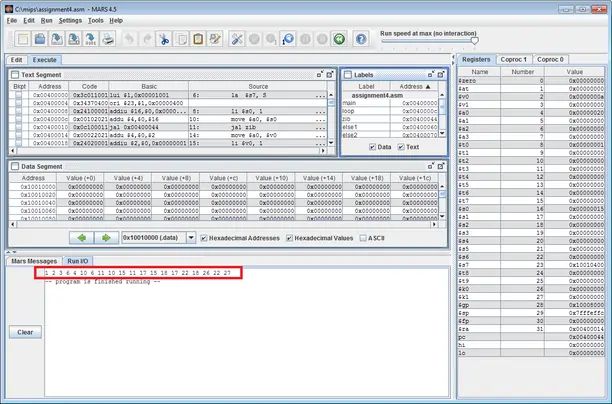Click Text Segment scrollbar up arrow
612x404 pixels.
point(331,95)
